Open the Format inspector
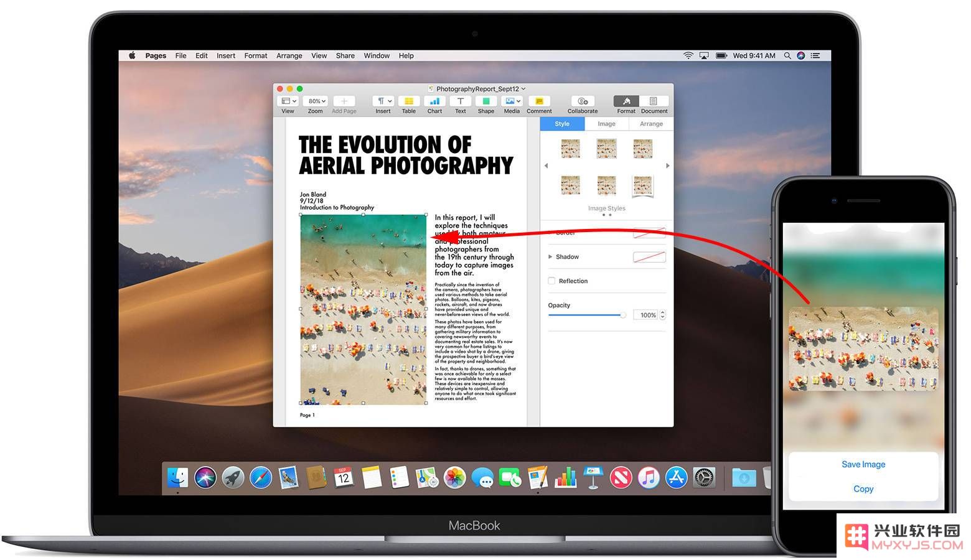This screenshot has width=971, height=560. click(626, 101)
